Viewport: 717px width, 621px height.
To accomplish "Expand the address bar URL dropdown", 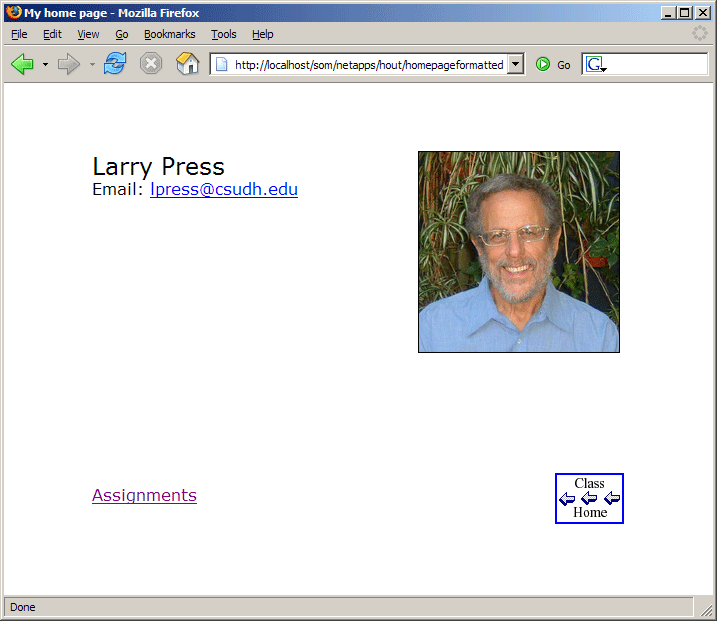I will click(x=516, y=64).
